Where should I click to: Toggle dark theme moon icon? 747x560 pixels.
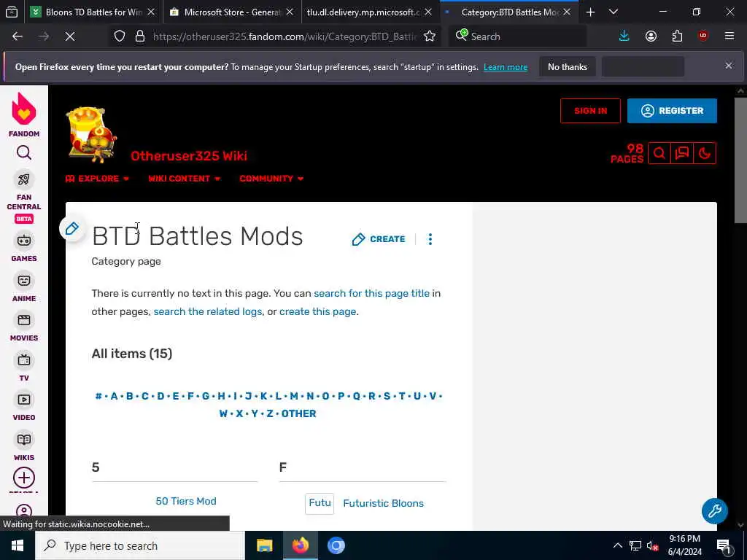pos(705,153)
